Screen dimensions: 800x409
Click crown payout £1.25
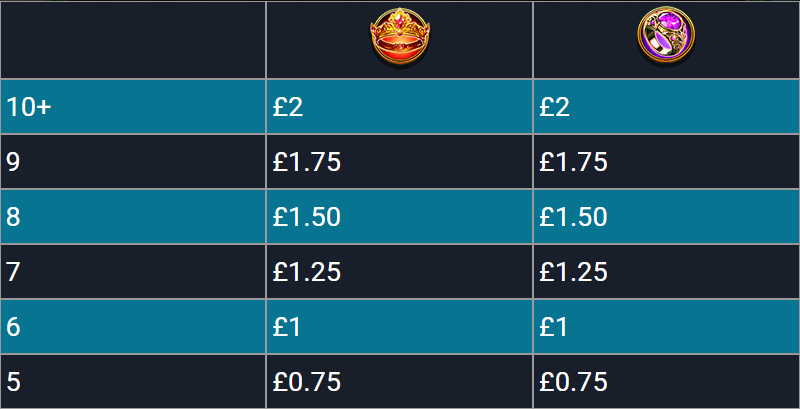[x=307, y=272]
